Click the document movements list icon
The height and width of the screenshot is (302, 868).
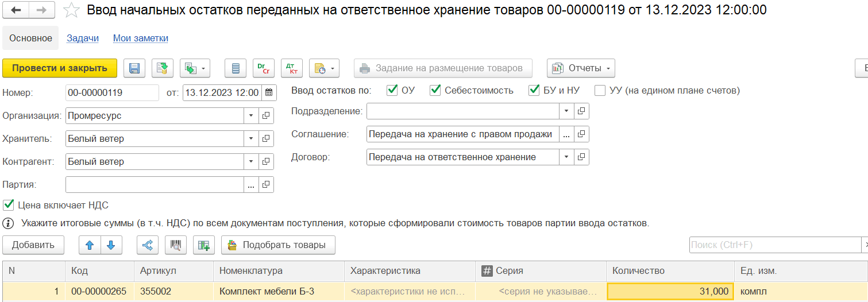[235, 68]
